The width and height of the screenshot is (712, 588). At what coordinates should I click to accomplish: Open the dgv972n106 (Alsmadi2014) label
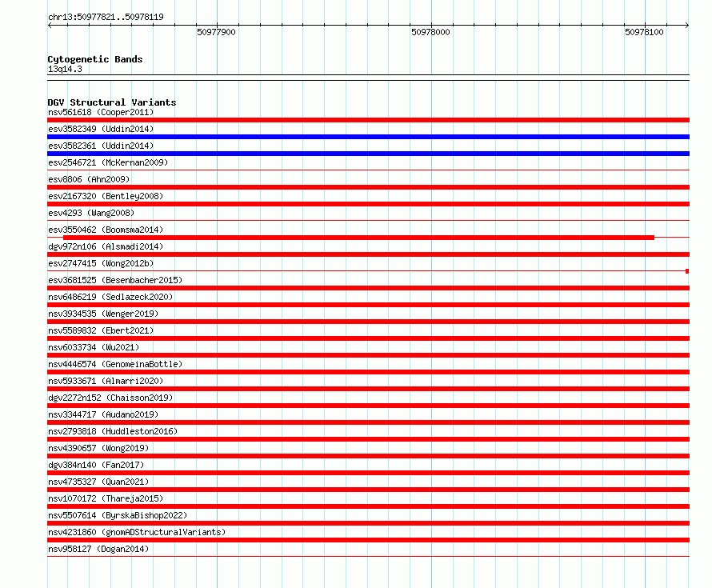(106, 246)
